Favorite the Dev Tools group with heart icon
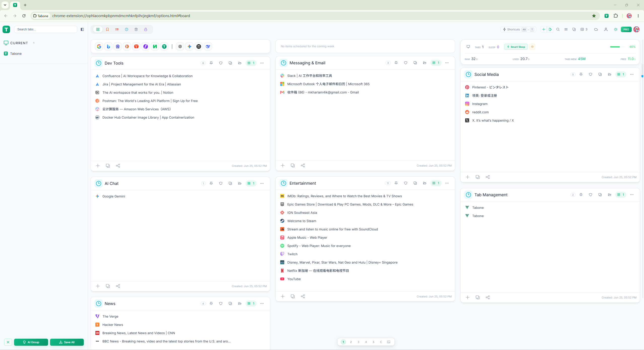Viewport: 644px width, 350px height. click(x=221, y=63)
